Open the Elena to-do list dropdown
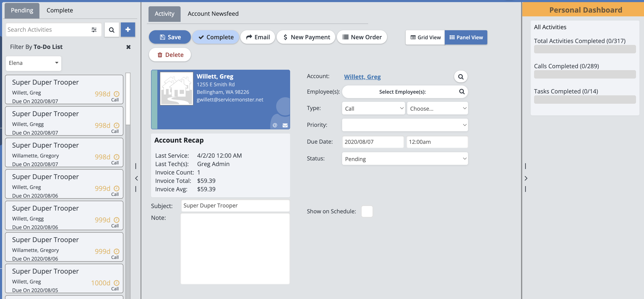 pyautogui.click(x=33, y=63)
